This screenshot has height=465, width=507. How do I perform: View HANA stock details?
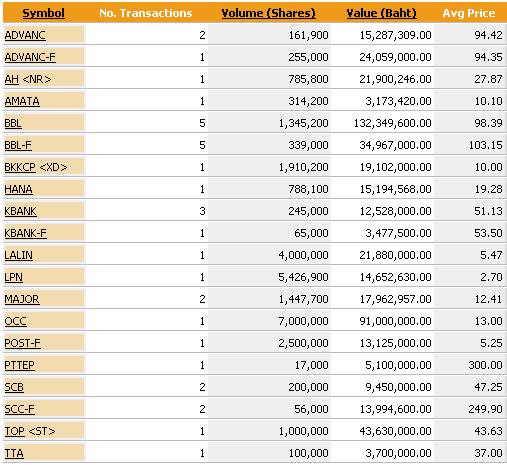19,189
